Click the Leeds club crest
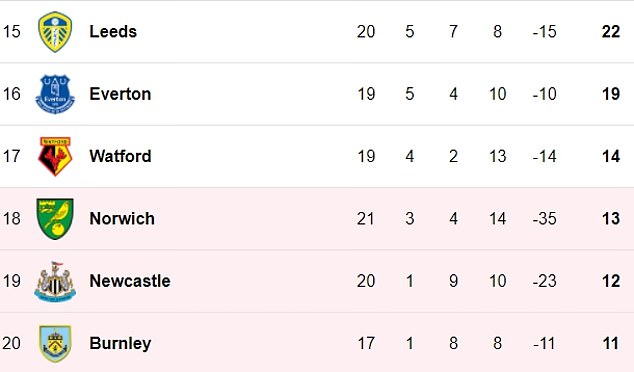 pos(55,32)
